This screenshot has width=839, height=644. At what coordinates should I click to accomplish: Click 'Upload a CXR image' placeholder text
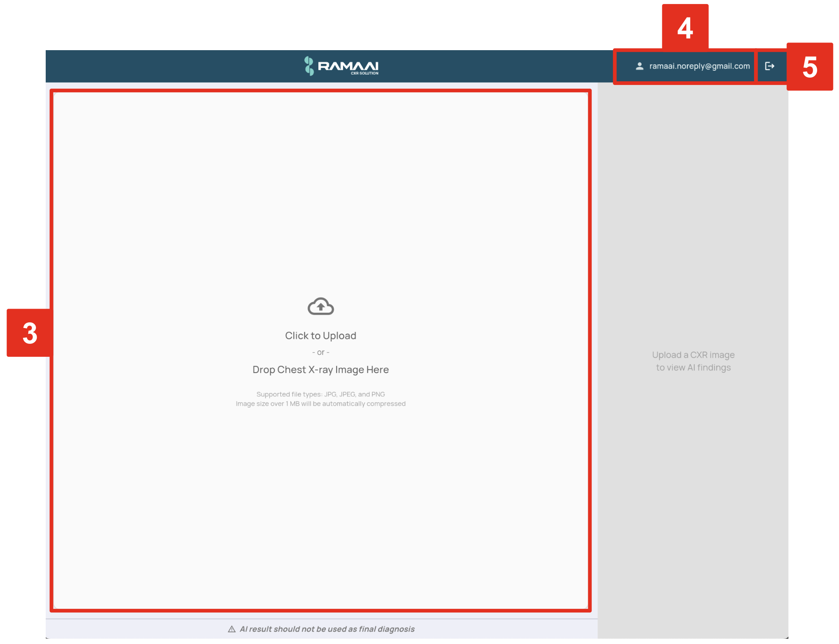[693, 355]
